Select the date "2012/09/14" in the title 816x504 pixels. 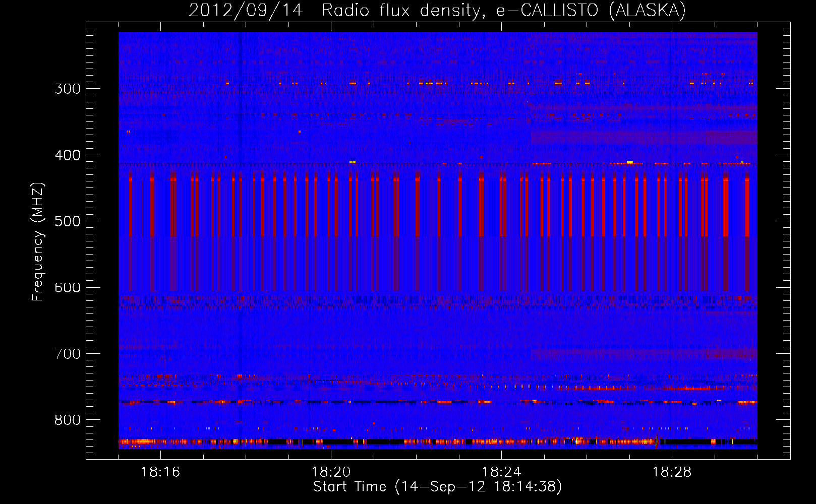point(246,10)
